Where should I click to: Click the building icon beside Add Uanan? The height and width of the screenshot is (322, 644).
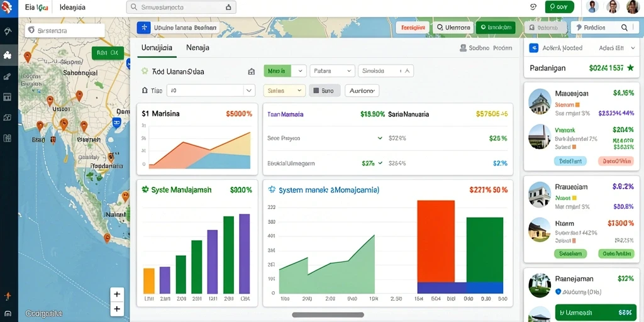(x=252, y=72)
